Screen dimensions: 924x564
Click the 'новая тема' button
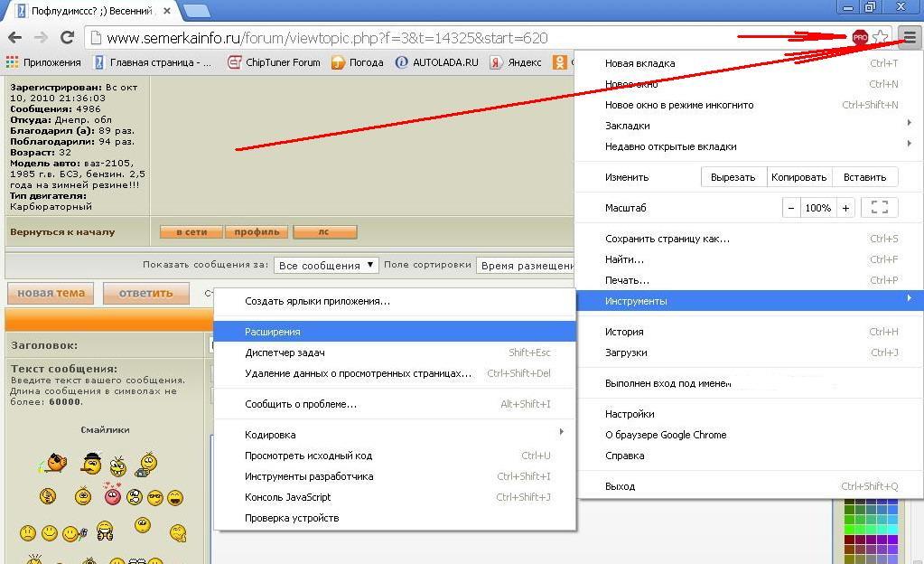coord(51,293)
